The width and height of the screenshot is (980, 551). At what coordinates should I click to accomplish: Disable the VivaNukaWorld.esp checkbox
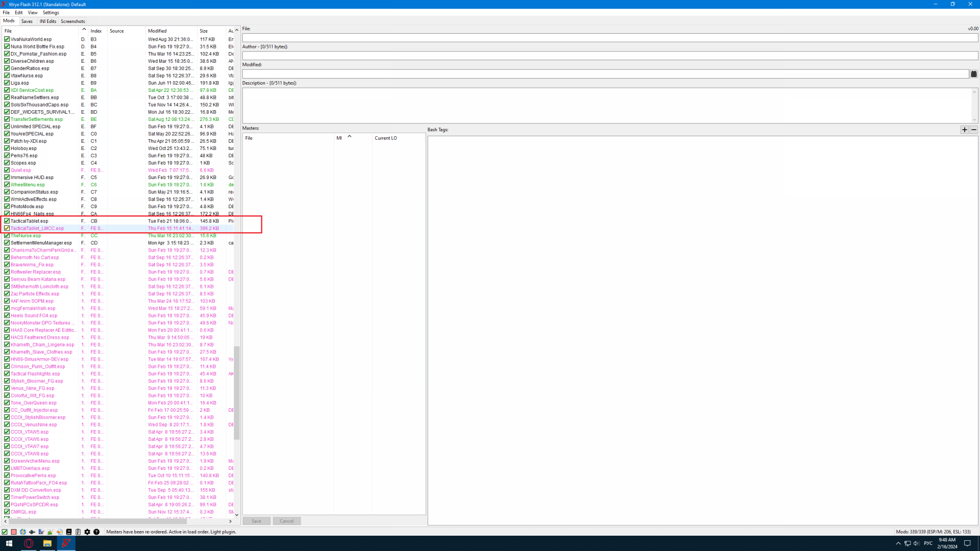click(7, 39)
